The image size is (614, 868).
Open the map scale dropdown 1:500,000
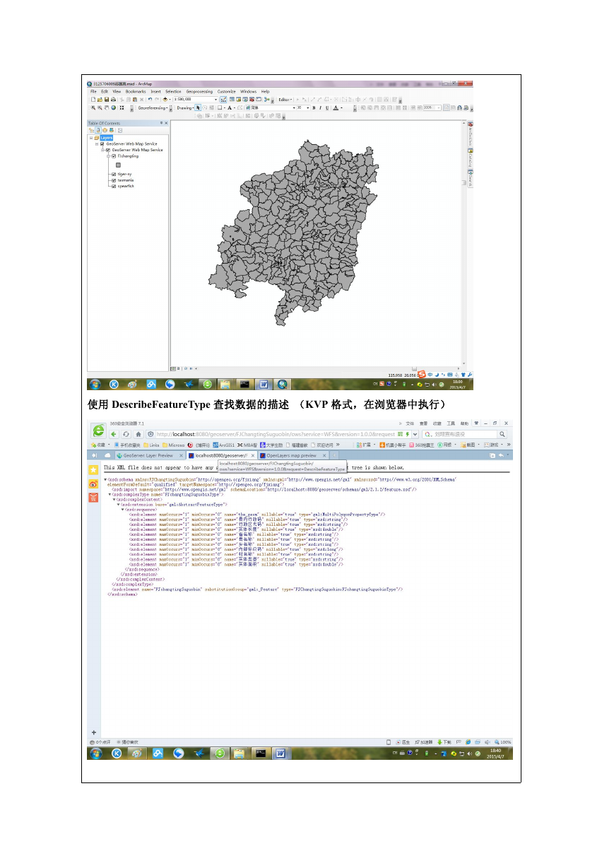click(216, 100)
